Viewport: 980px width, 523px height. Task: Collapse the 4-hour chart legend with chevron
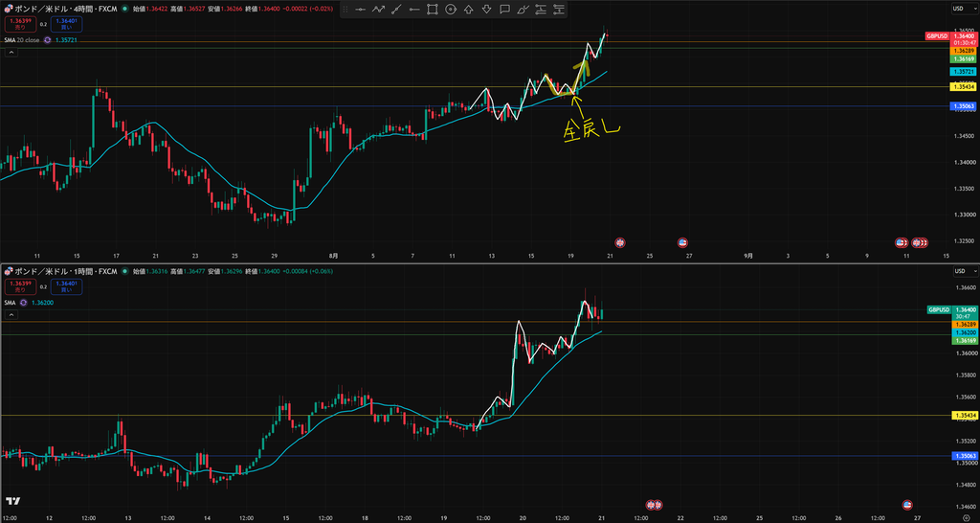coord(11,53)
